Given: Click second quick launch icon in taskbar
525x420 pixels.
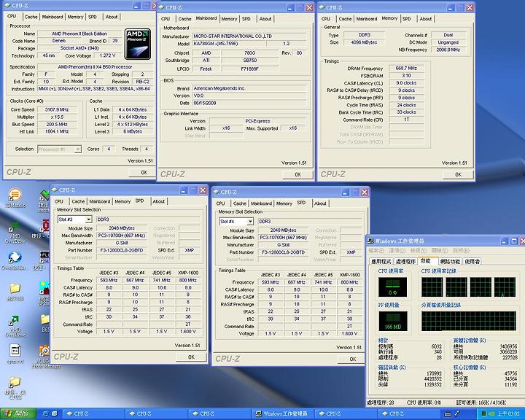Looking at the screenshot, I should 55,413.
